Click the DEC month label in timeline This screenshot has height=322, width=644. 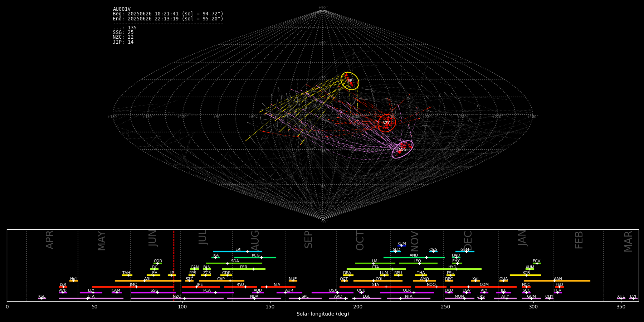[x=468, y=240]
